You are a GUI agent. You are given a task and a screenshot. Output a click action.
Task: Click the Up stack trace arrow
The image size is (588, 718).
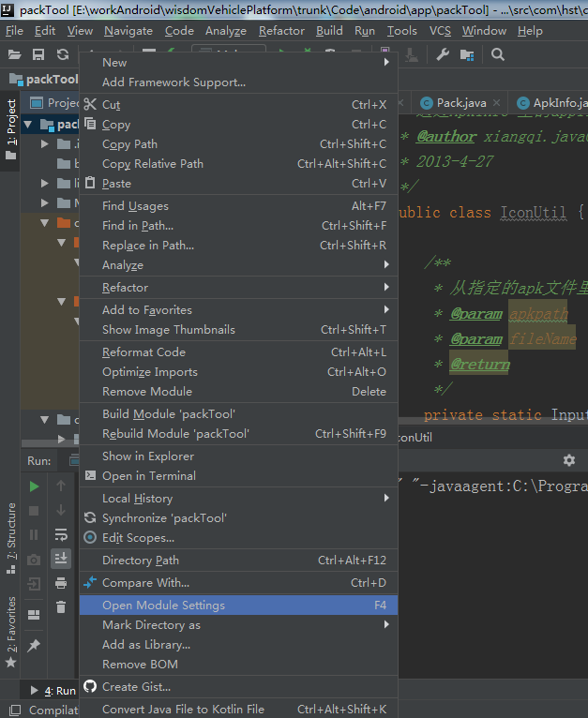tap(61, 486)
